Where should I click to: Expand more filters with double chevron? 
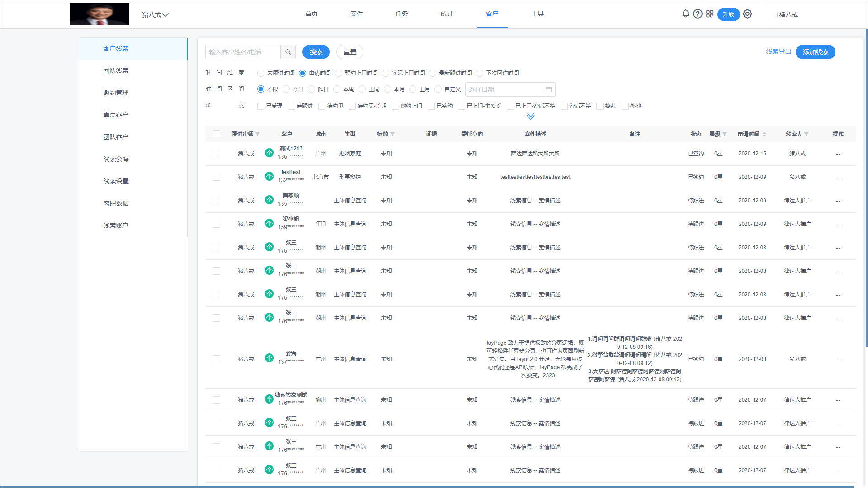pyautogui.click(x=531, y=117)
